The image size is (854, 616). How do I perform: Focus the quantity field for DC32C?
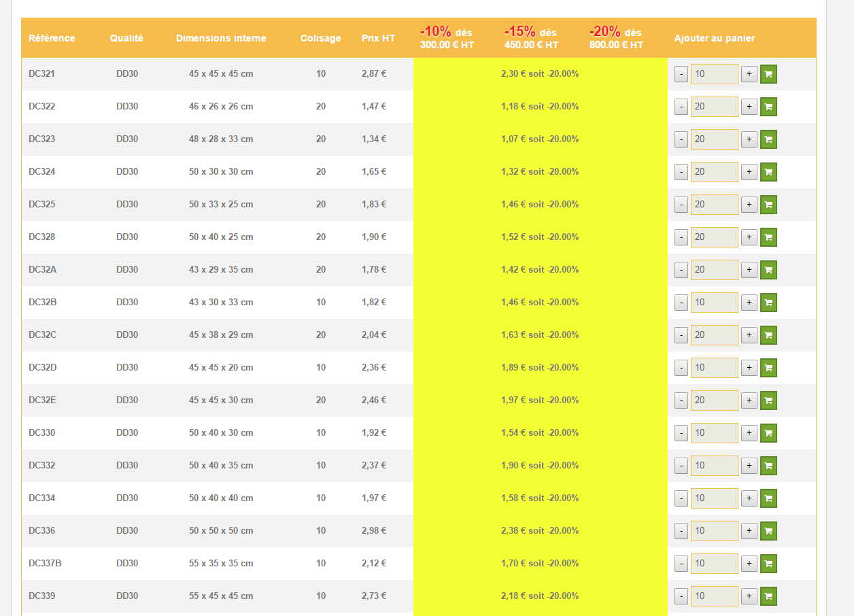coord(715,335)
